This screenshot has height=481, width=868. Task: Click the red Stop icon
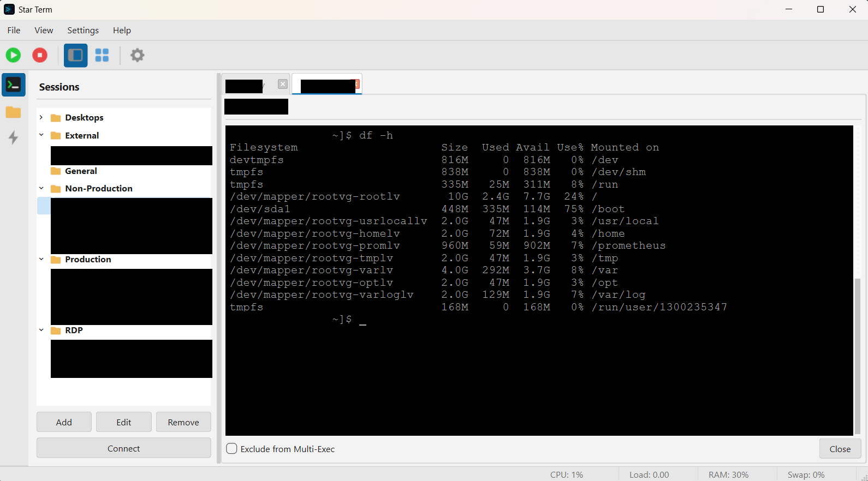coord(40,55)
